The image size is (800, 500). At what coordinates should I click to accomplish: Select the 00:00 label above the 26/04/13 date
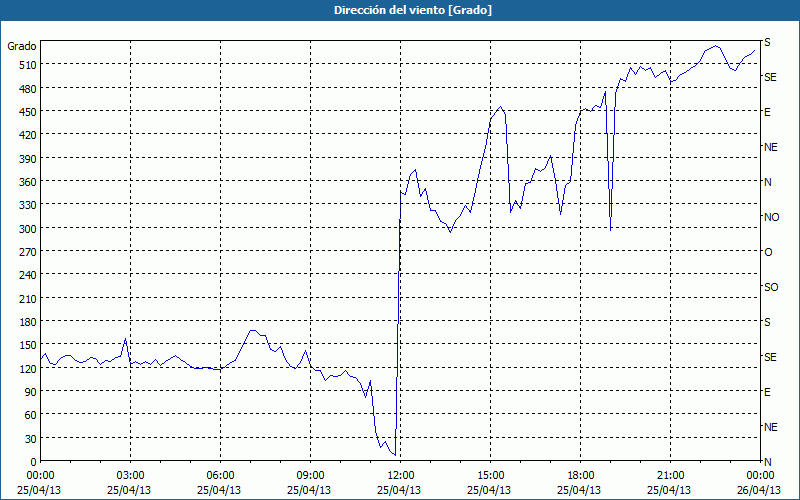(x=760, y=476)
